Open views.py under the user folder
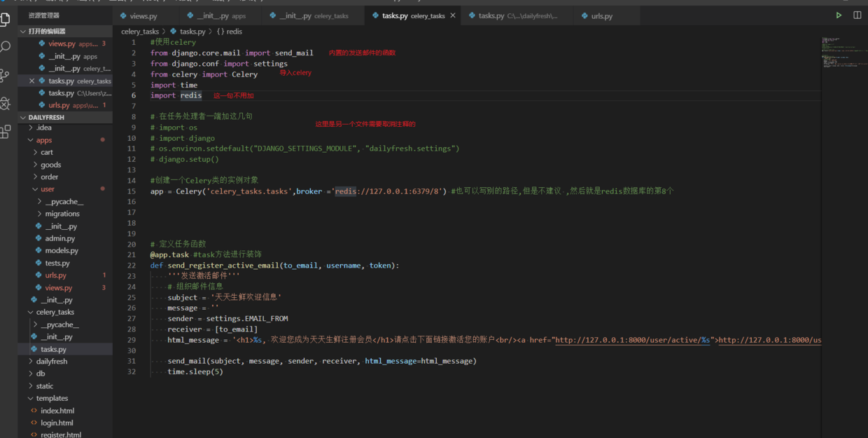 65,287
